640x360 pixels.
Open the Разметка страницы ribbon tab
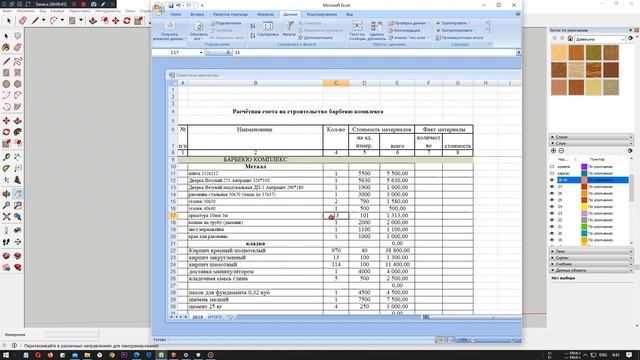coord(230,14)
